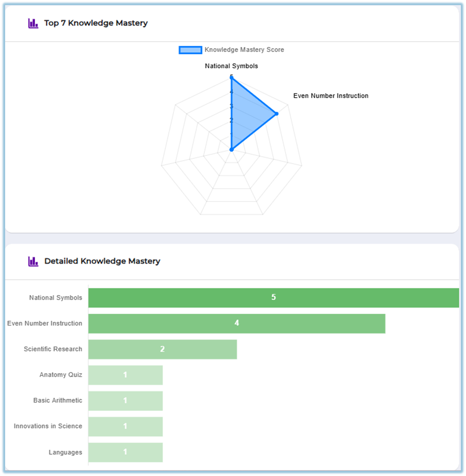The height and width of the screenshot is (476, 466).
Task: Click the Even Number Instruction radar point
Action: click(276, 114)
